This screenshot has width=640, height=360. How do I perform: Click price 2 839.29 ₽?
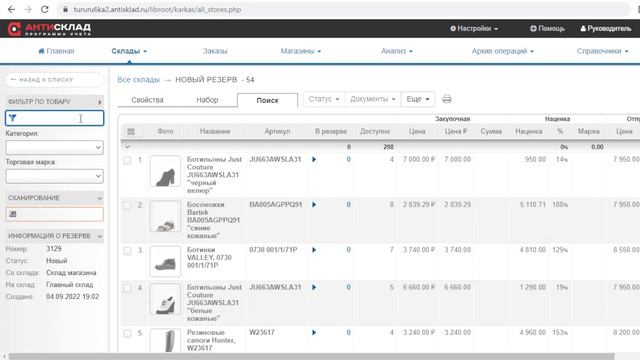point(419,204)
